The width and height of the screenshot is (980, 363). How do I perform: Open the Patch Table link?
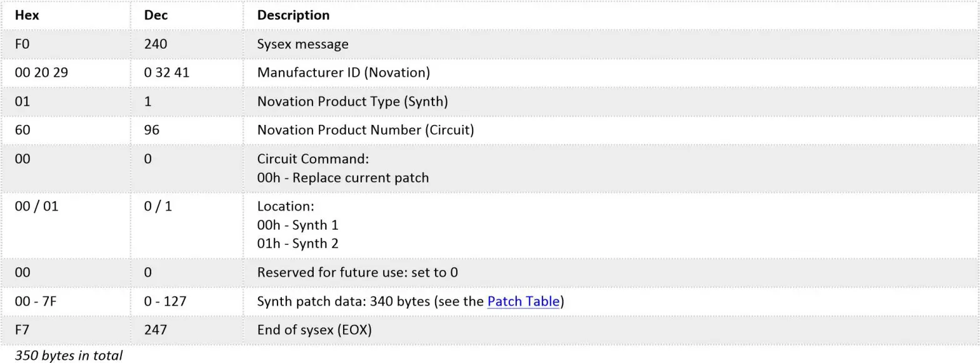[523, 301]
